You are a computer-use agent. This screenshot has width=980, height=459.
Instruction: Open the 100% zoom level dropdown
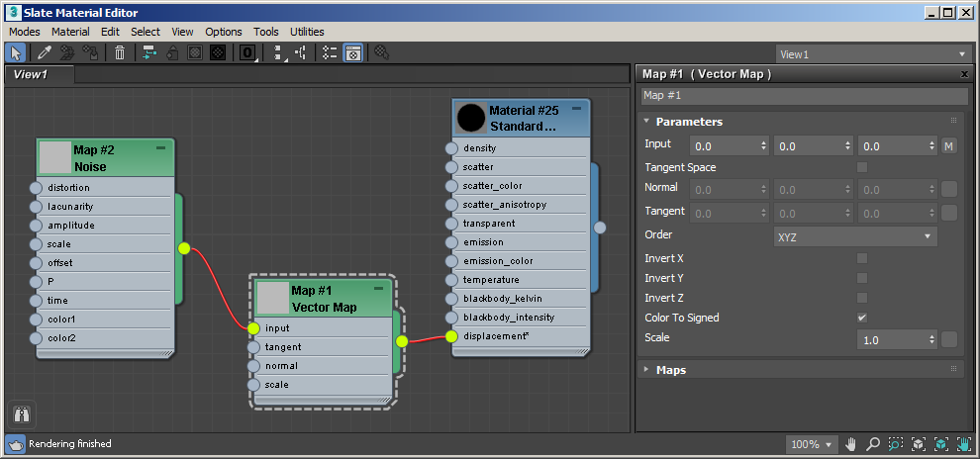point(812,444)
